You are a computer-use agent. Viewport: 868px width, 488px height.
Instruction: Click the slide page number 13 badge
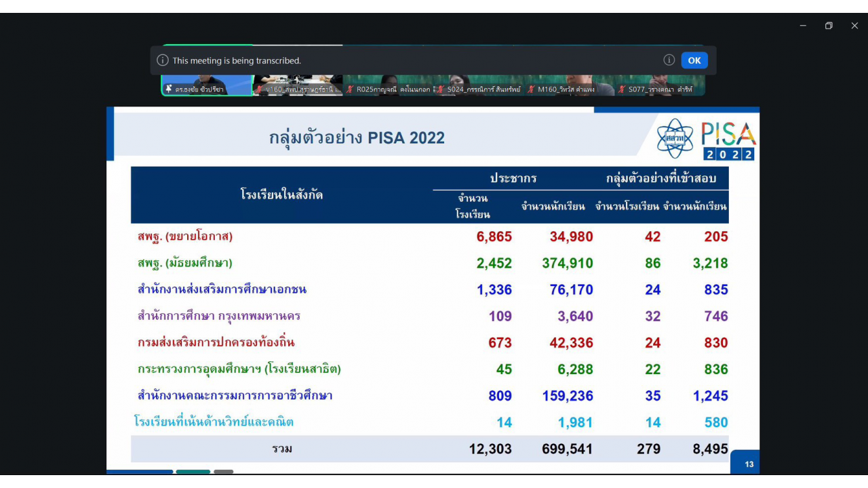click(x=749, y=464)
